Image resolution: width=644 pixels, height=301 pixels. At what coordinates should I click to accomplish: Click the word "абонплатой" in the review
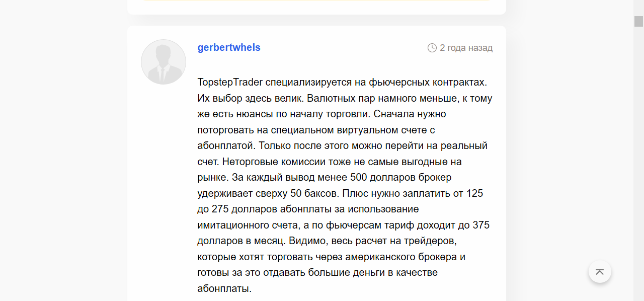(x=223, y=146)
